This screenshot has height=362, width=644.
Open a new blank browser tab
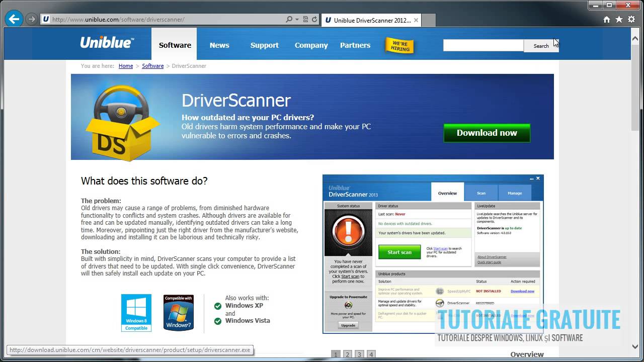[429, 20]
